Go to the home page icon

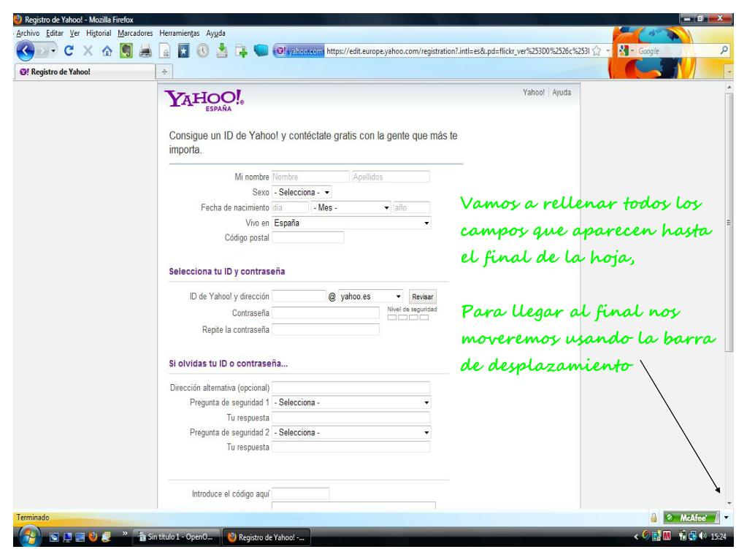[107, 51]
